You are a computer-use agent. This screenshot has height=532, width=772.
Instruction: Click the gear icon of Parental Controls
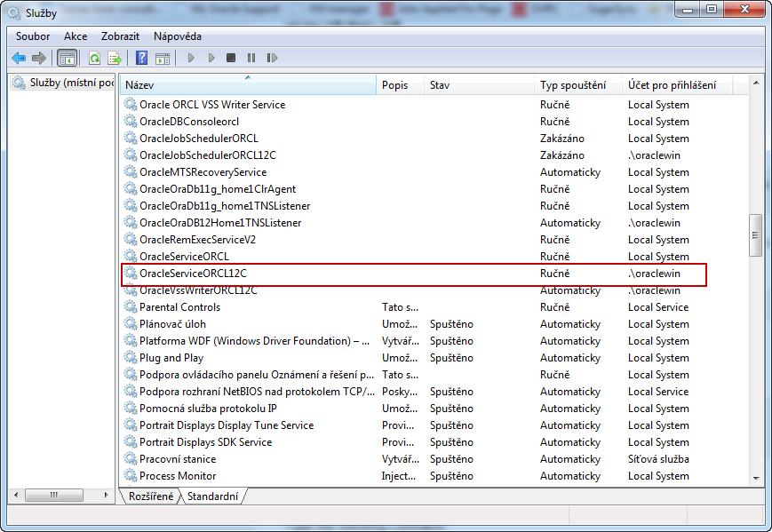131,307
